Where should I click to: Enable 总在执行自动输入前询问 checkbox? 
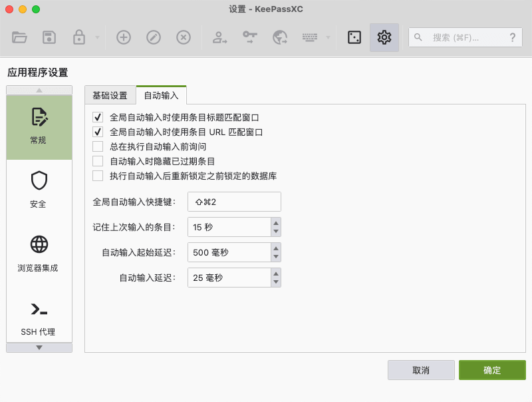(98, 146)
